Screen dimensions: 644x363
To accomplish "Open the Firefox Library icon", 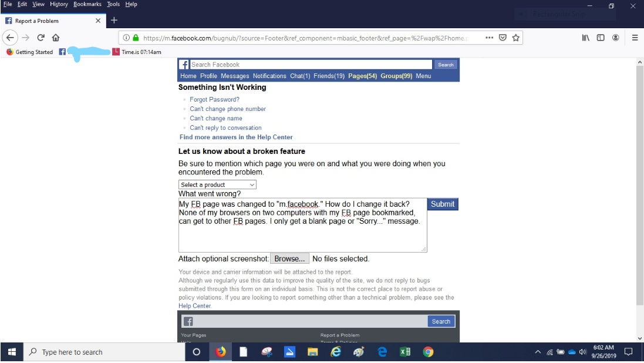I will tap(586, 38).
